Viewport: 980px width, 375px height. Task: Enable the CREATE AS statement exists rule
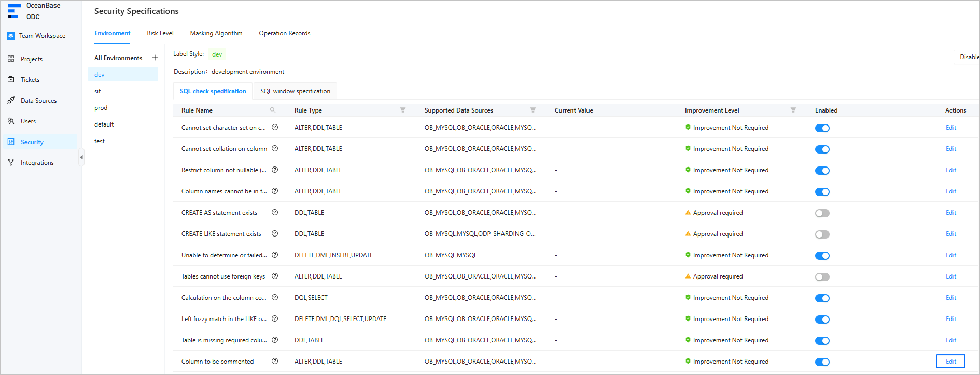point(822,213)
